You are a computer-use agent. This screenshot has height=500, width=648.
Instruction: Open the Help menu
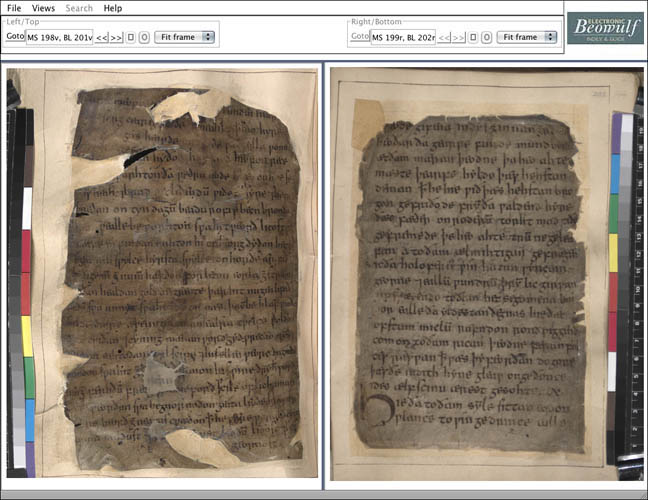point(113,8)
